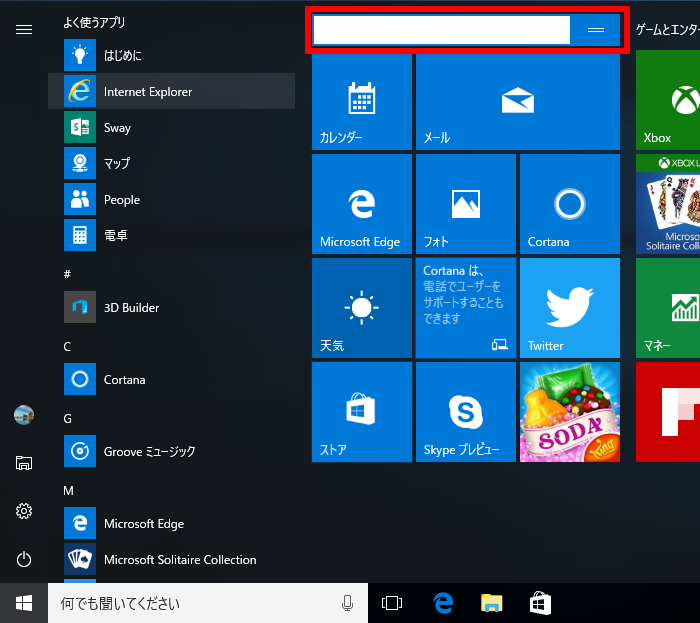Open the マネー money tile

(668, 308)
